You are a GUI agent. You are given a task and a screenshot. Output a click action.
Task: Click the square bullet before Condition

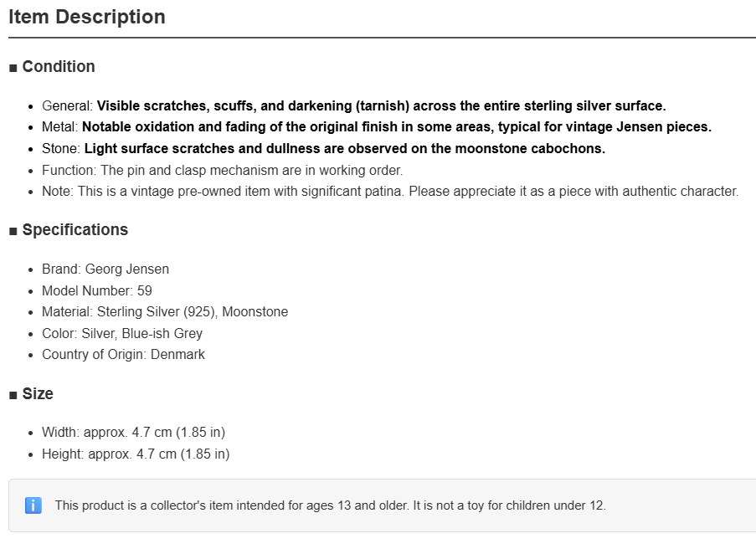pos(13,68)
